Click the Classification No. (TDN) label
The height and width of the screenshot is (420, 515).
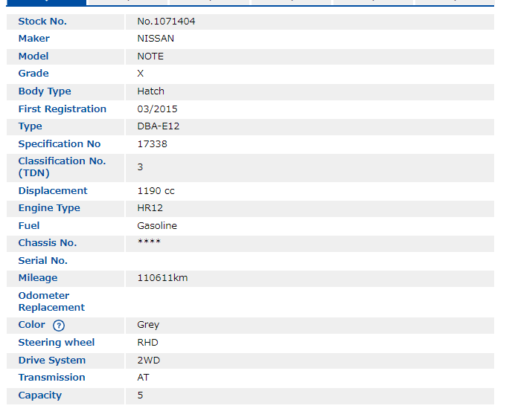pyautogui.click(x=62, y=167)
